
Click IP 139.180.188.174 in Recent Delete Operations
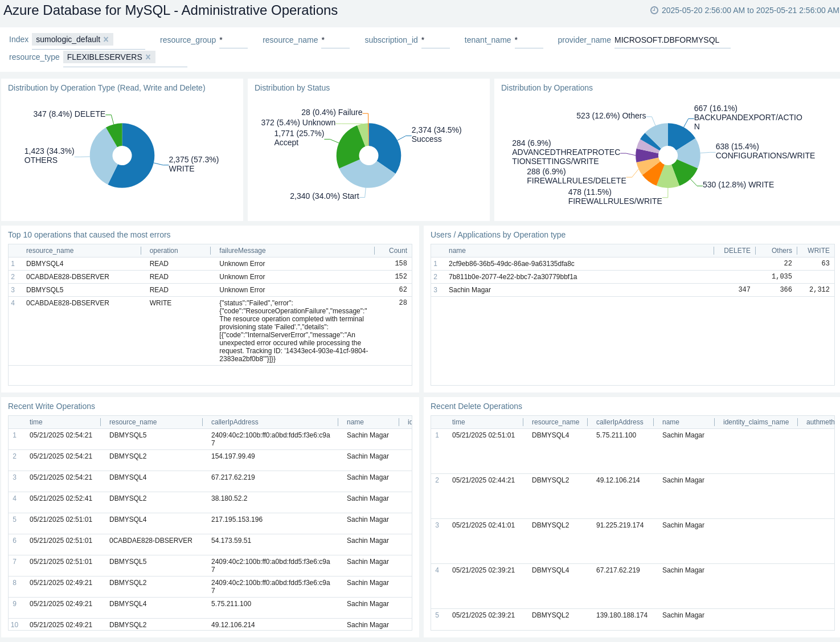tap(622, 615)
